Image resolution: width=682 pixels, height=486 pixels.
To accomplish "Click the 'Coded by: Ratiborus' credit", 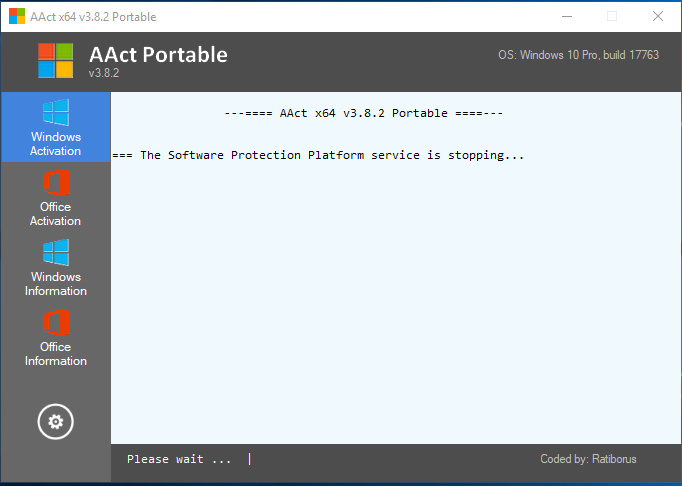I will (x=588, y=459).
